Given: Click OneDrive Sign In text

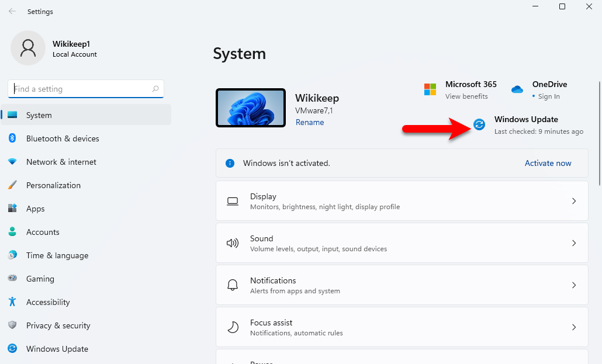Looking at the screenshot, I should pos(549,96).
